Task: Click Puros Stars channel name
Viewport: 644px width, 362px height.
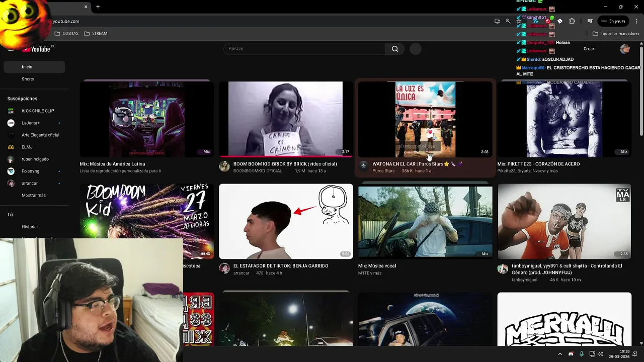Action: tap(383, 171)
